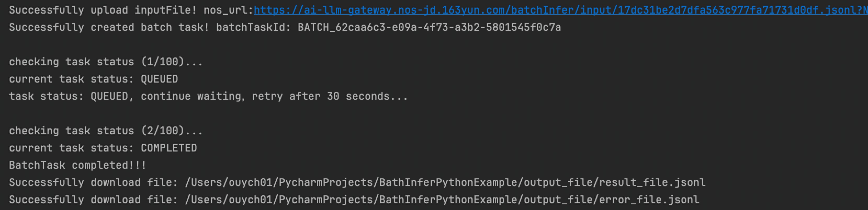Screen dimensions: 868x210
Task: Click the COMPLETED status word
Action: (168, 148)
